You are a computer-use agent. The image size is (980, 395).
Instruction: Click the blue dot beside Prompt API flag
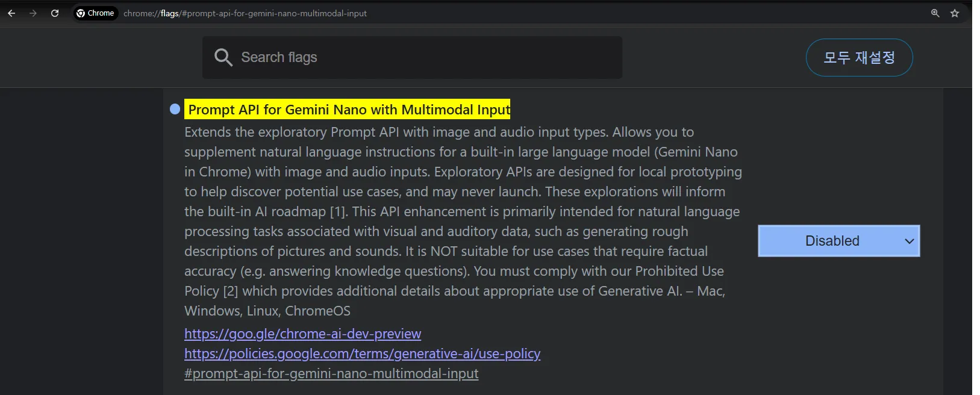tap(175, 109)
